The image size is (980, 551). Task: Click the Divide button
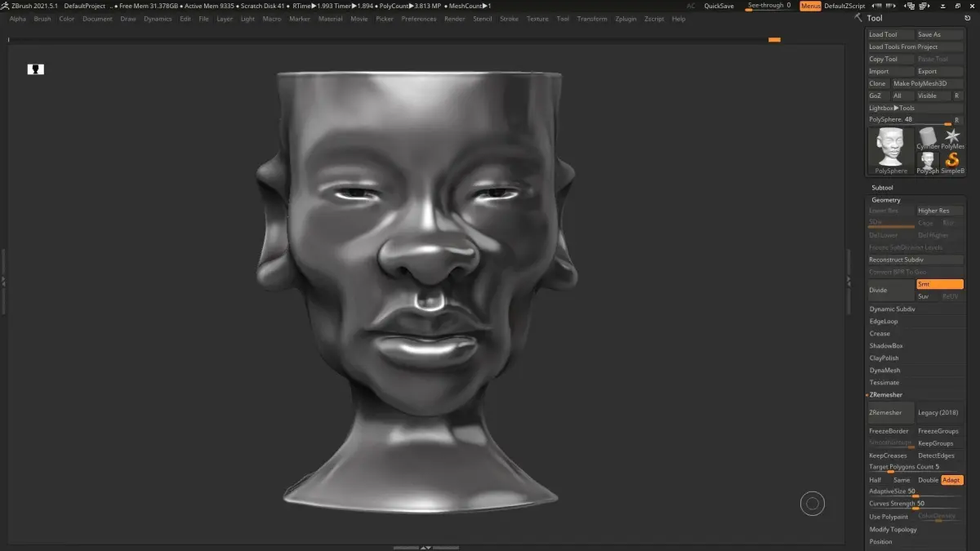(x=890, y=291)
